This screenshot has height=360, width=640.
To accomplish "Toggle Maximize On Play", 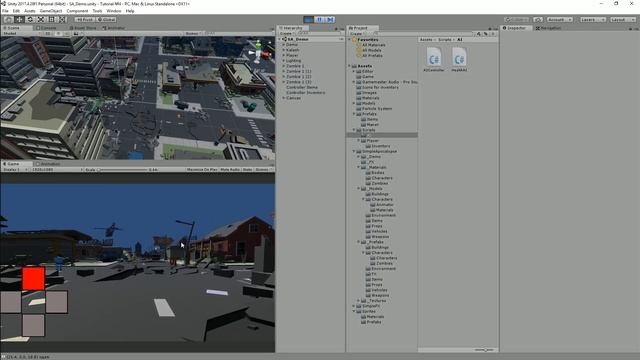I will click(x=202, y=169).
